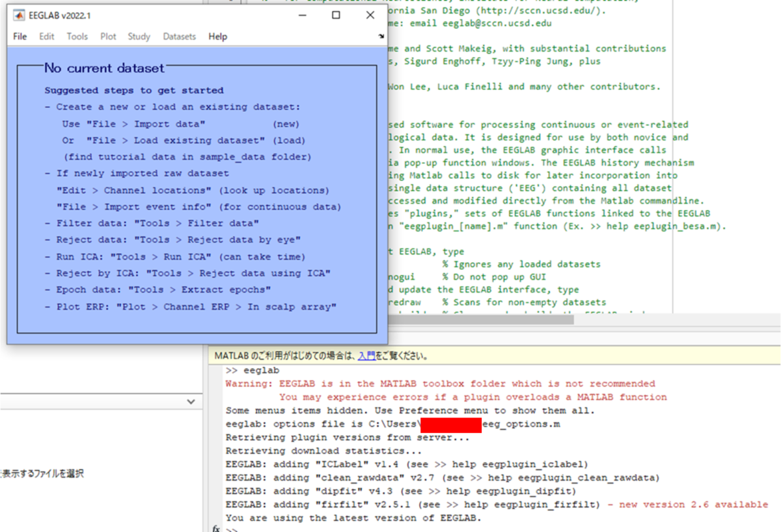This screenshot has width=781, height=532.
Task: Click the 'Reject data using ICA' line
Action: (x=187, y=273)
